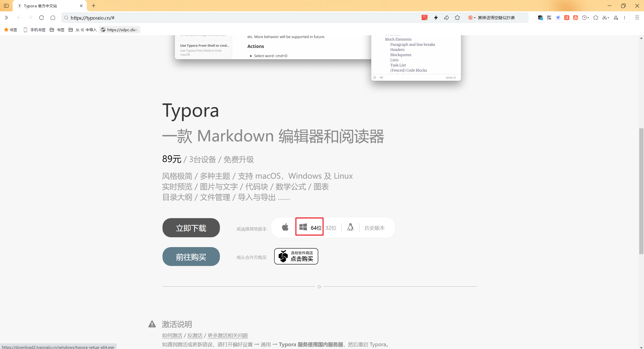Open the 历史版本 link
The width and height of the screenshot is (644, 349).
click(374, 228)
